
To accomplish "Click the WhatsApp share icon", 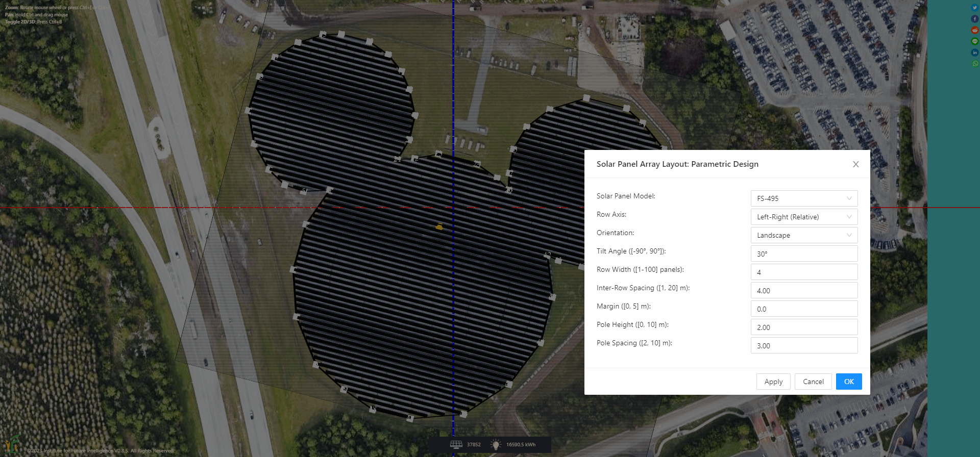I will 974,64.
